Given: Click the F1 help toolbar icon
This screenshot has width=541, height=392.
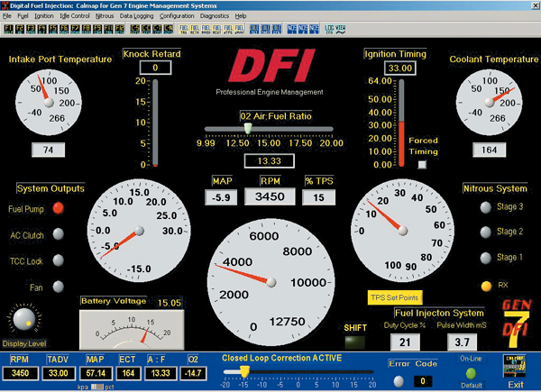Looking at the screenshot, I should 9,29.
